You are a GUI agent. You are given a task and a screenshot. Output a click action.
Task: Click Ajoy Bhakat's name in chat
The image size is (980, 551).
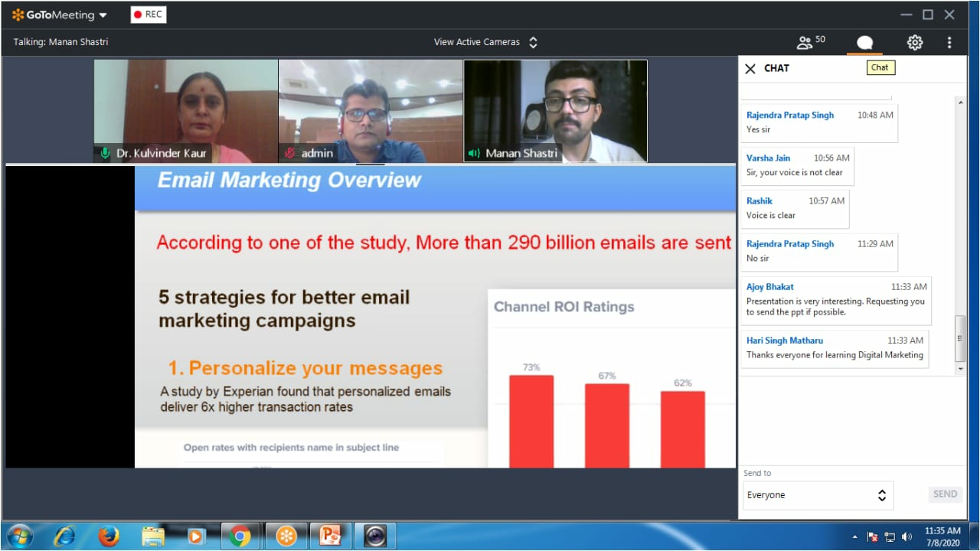point(769,287)
